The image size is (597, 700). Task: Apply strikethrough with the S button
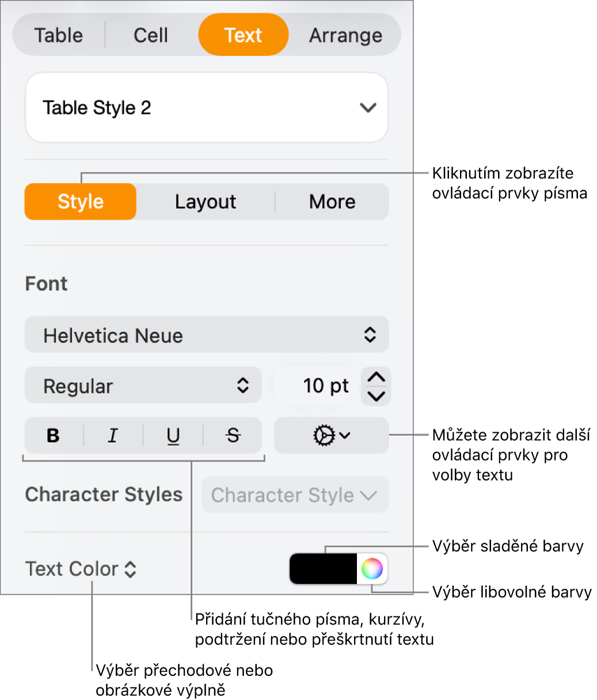(x=232, y=436)
